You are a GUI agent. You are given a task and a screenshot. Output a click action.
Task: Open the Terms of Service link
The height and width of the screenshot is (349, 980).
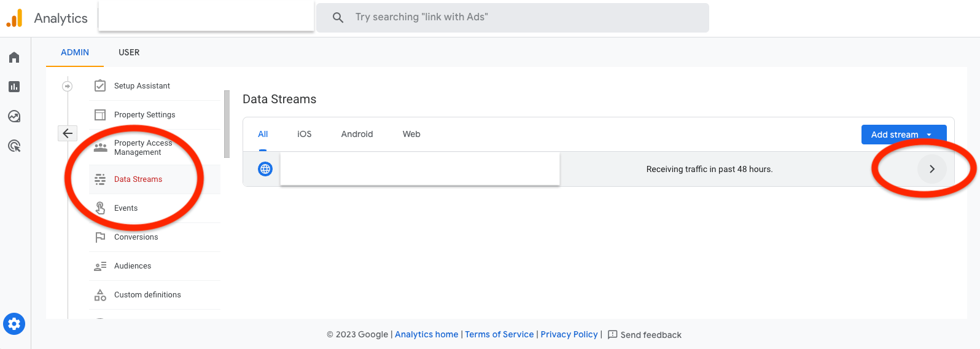click(499, 334)
